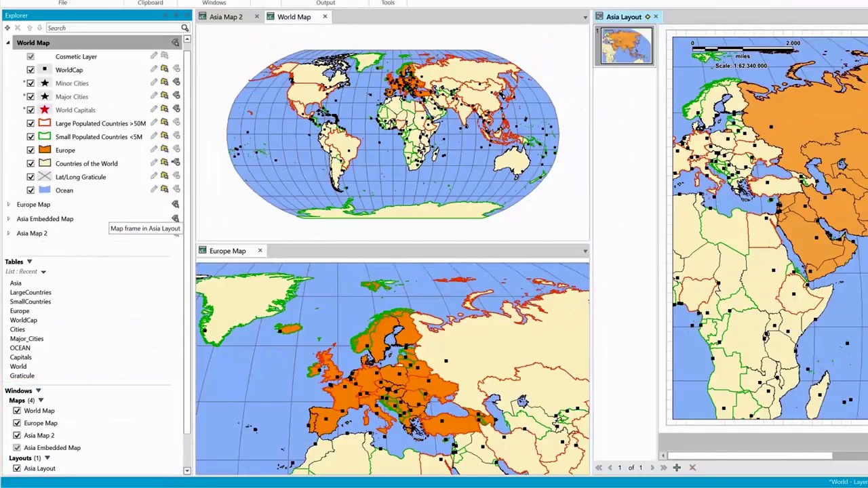Expand the Asia Embedded Map node

(8, 219)
